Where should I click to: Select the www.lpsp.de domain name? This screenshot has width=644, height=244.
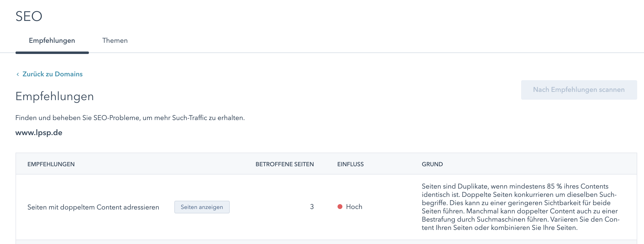click(x=39, y=133)
